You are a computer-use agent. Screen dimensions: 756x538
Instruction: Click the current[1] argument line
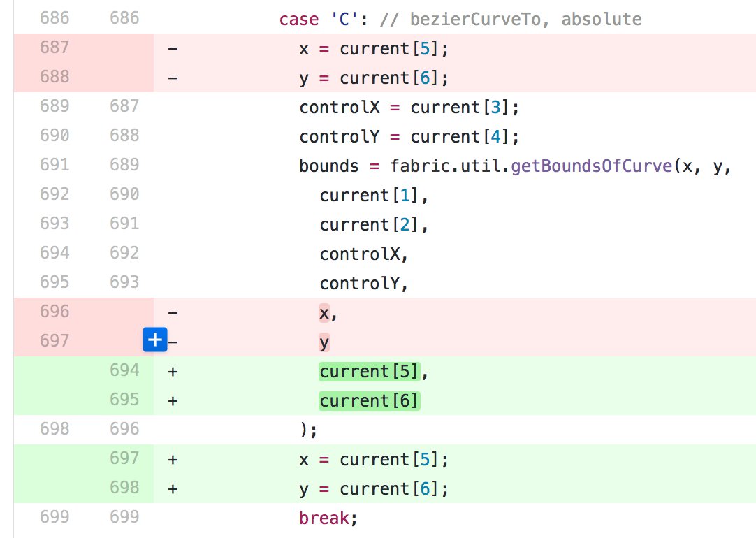click(374, 196)
